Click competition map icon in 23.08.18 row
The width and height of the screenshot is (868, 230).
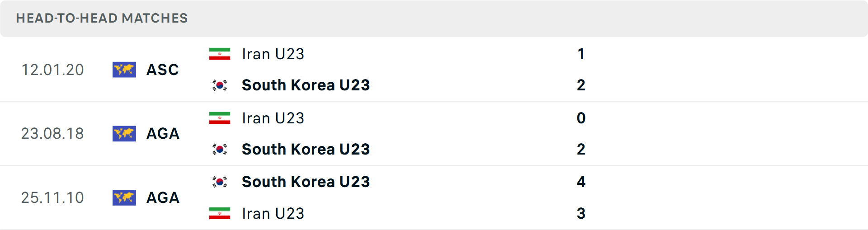(124, 134)
